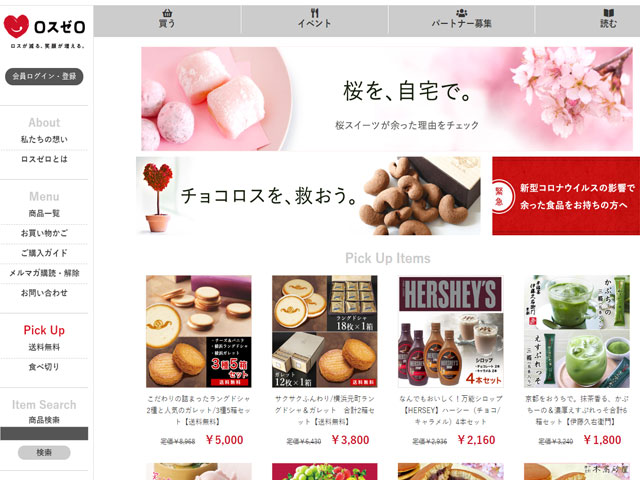Screen dimensions: 640x480
Task: Click the book icon above 読む
Action: 608,13
